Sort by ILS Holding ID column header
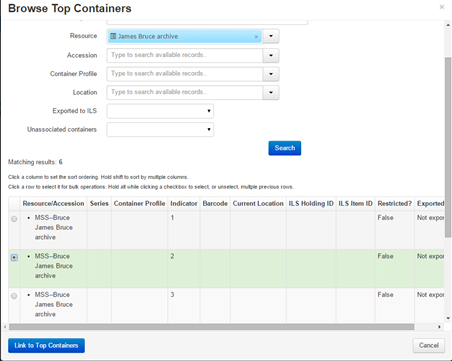 (x=311, y=204)
